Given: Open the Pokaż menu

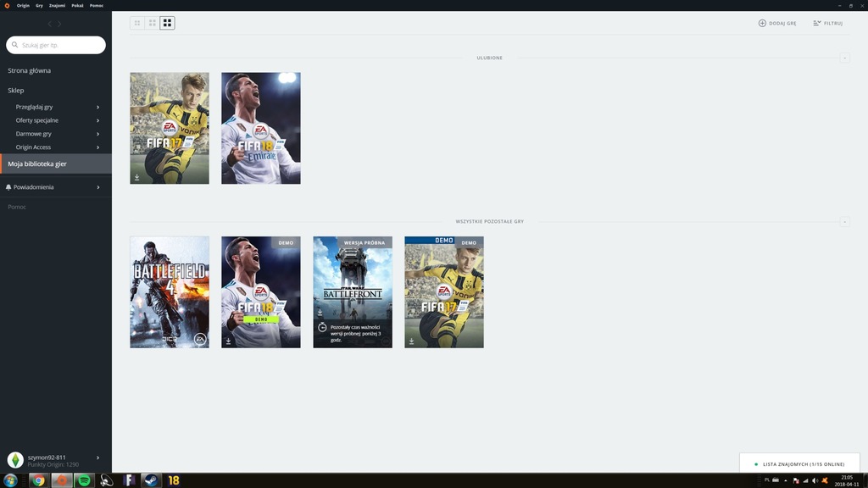Looking at the screenshot, I should pyautogui.click(x=77, y=6).
